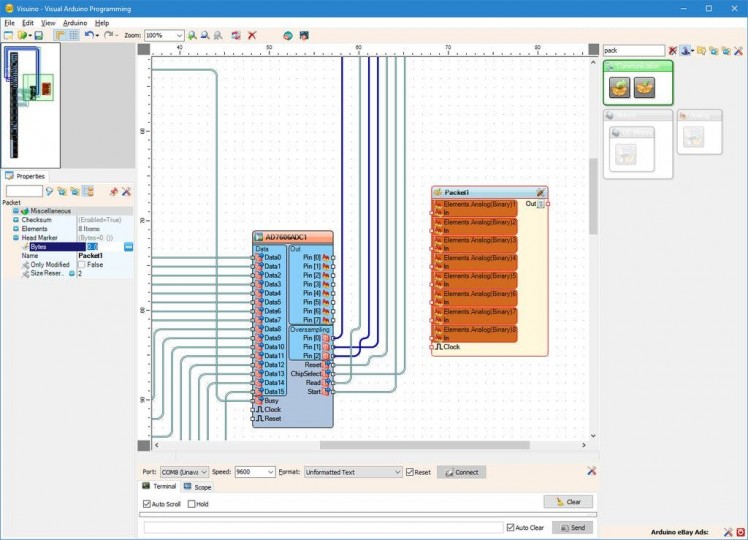This screenshot has height=540, width=748.
Task: Open the Speed baud rate dropdown
Action: pos(270,472)
